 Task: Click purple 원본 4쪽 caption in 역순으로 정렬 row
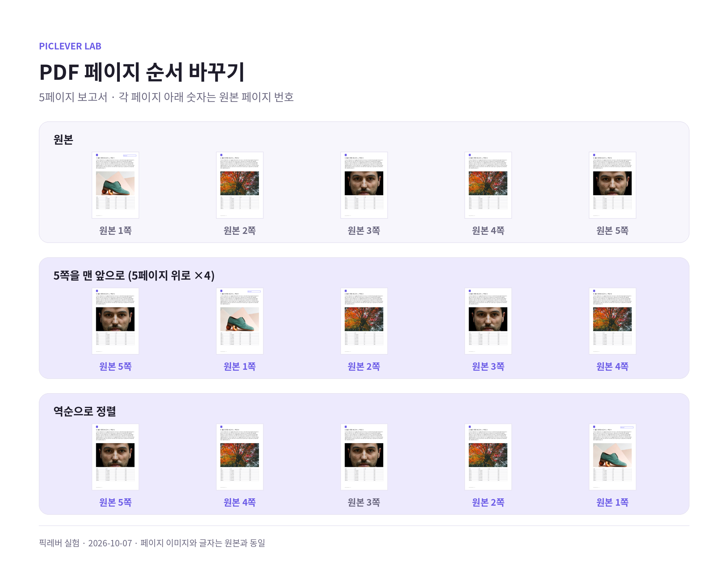pyautogui.click(x=239, y=502)
